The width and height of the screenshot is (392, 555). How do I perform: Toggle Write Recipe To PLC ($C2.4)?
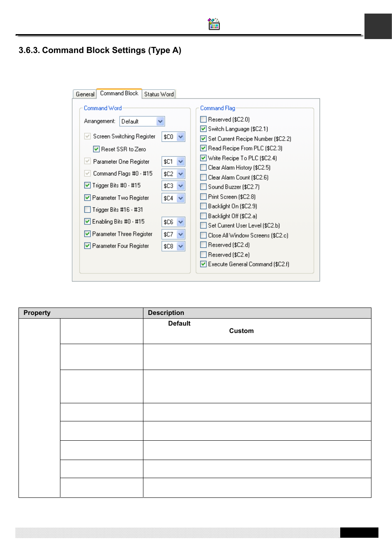tap(203, 158)
